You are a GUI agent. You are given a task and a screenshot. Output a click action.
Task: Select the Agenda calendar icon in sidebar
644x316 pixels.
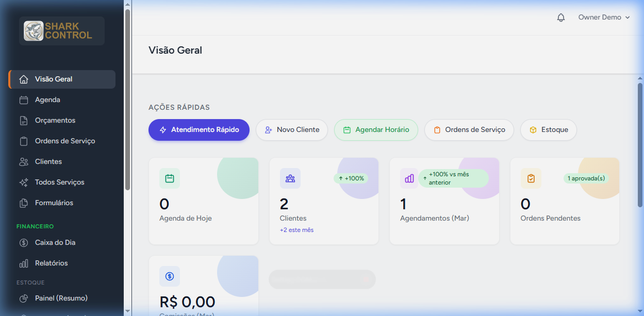pyautogui.click(x=24, y=100)
